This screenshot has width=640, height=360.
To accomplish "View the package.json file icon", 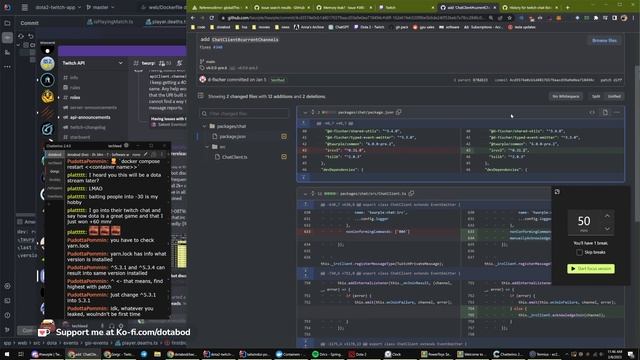I will click(x=605, y=112).
